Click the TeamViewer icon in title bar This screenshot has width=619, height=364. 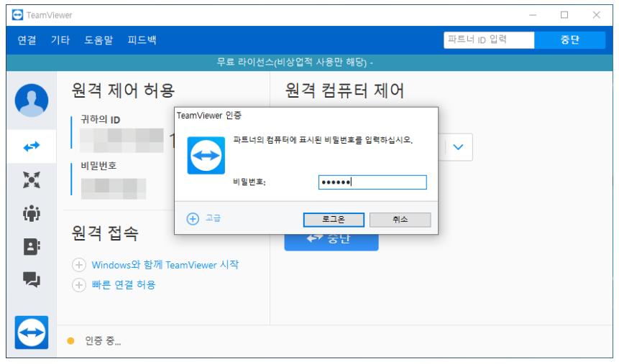coord(18,15)
